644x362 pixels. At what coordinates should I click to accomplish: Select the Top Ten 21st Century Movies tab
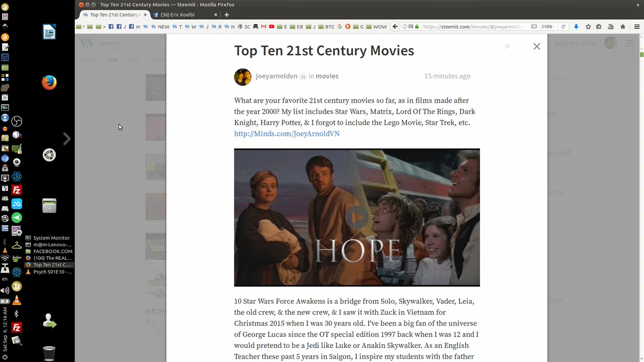click(115, 15)
